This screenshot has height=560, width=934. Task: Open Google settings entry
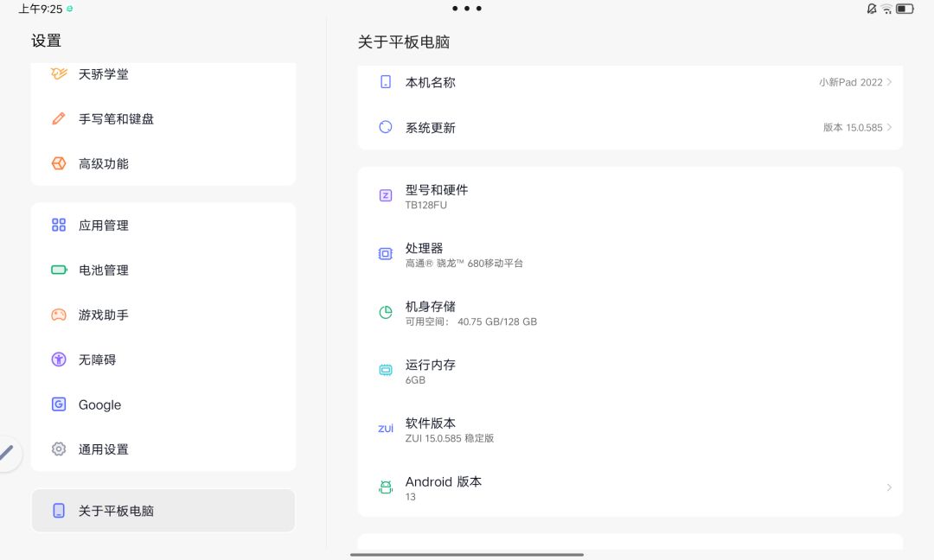tap(163, 404)
